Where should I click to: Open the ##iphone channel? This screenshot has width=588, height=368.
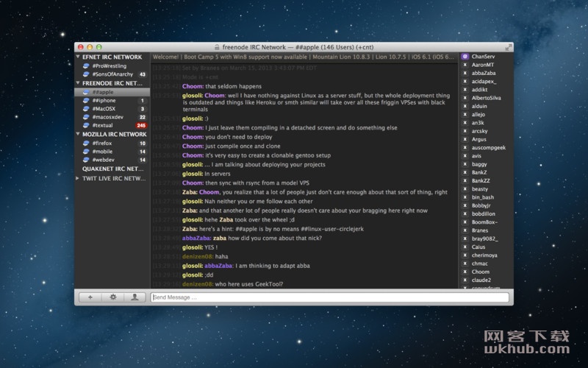point(112,100)
